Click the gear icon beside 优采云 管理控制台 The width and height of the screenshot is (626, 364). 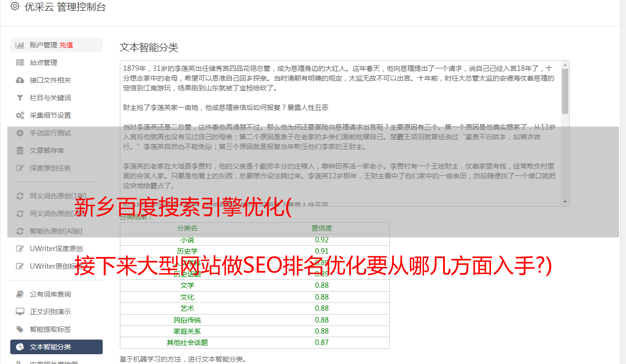(x=15, y=7)
